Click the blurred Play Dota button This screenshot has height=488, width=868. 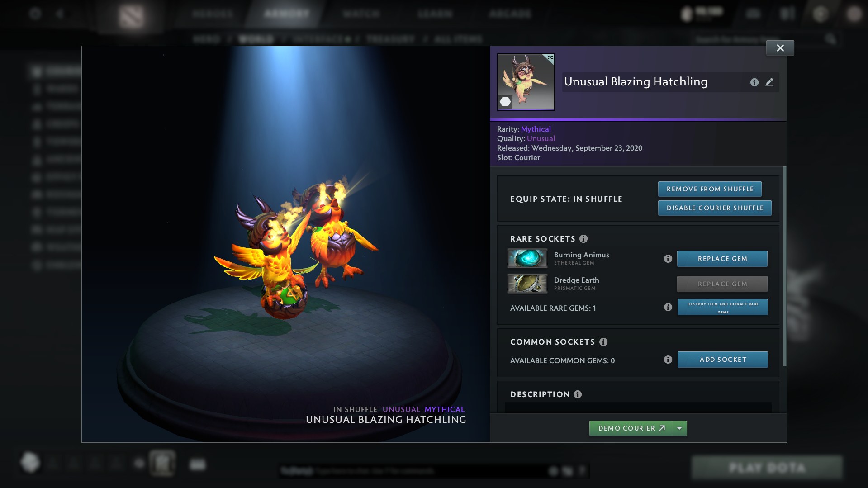tap(767, 467)
